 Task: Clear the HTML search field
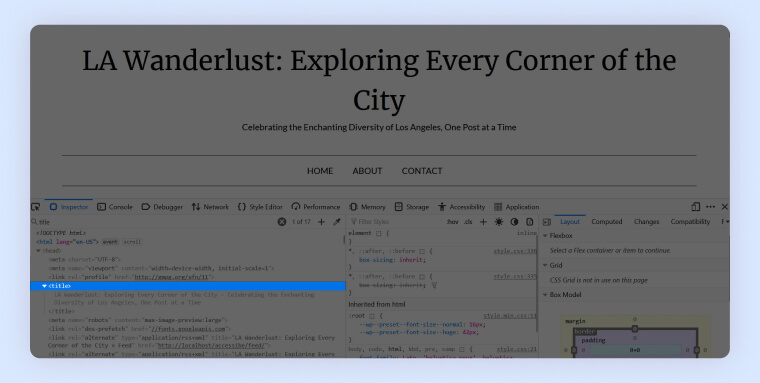pyautogui.click(x=282, y=222)
